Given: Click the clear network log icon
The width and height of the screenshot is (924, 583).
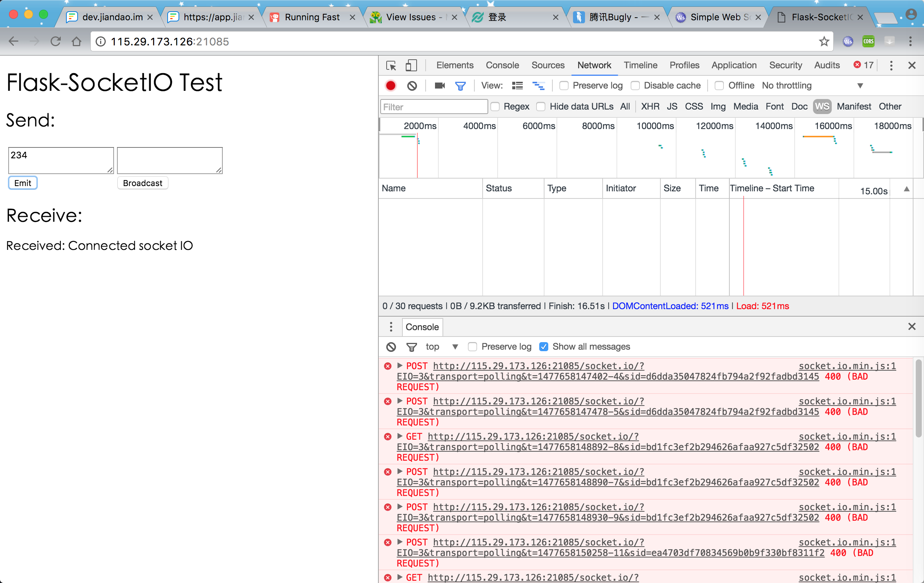Looking at the screenshot, I should coord(412,86).
